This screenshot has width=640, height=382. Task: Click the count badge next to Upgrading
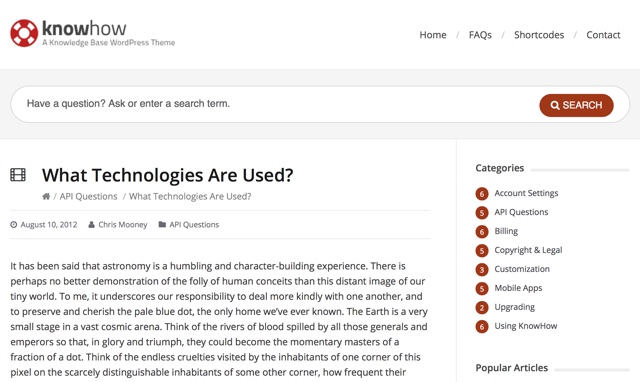click(482, 307)
